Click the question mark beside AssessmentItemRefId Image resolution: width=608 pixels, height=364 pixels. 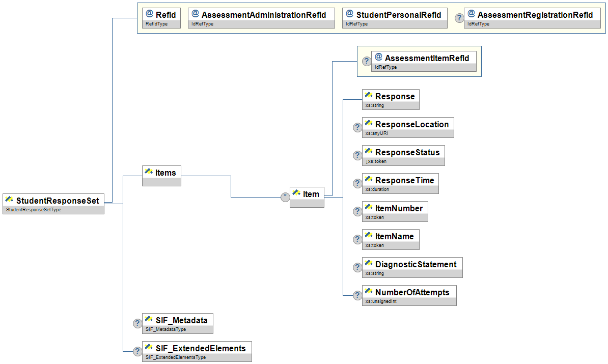(x=366, y=61)
